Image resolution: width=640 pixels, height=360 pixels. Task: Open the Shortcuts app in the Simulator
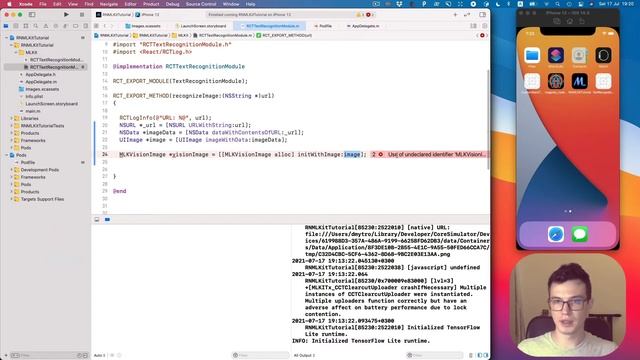pos(556,56)
